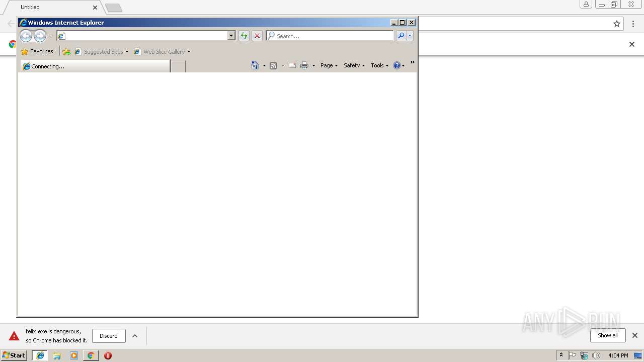Show hidden system tray icons

561,355
